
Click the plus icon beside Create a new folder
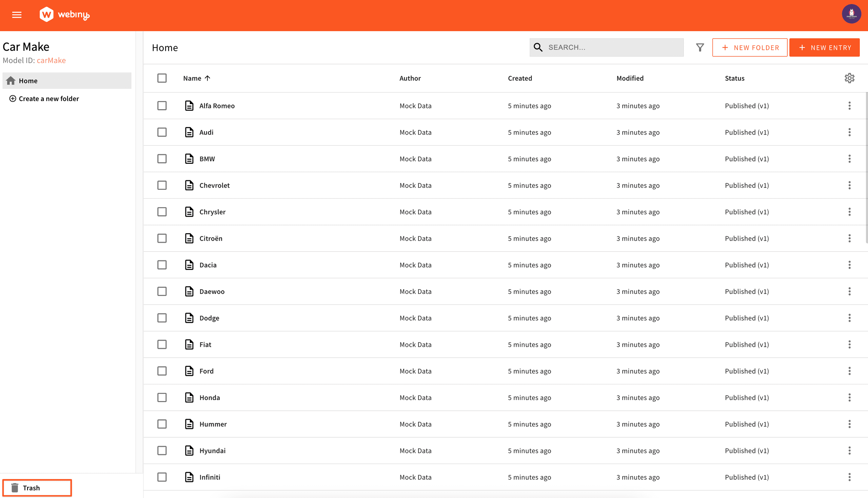point(13,99)
